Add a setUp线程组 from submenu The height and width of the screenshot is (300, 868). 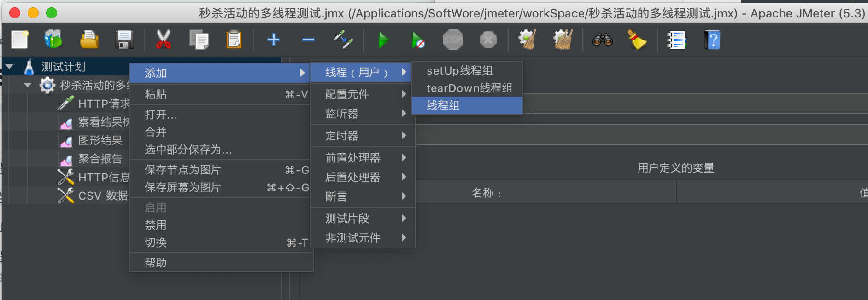coord(467,70)
